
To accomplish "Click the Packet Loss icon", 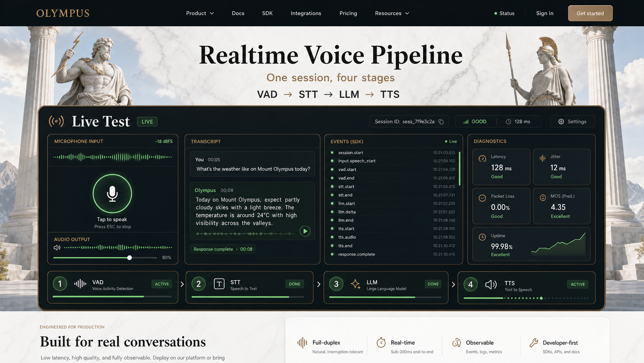I will [x=482, y=198].
